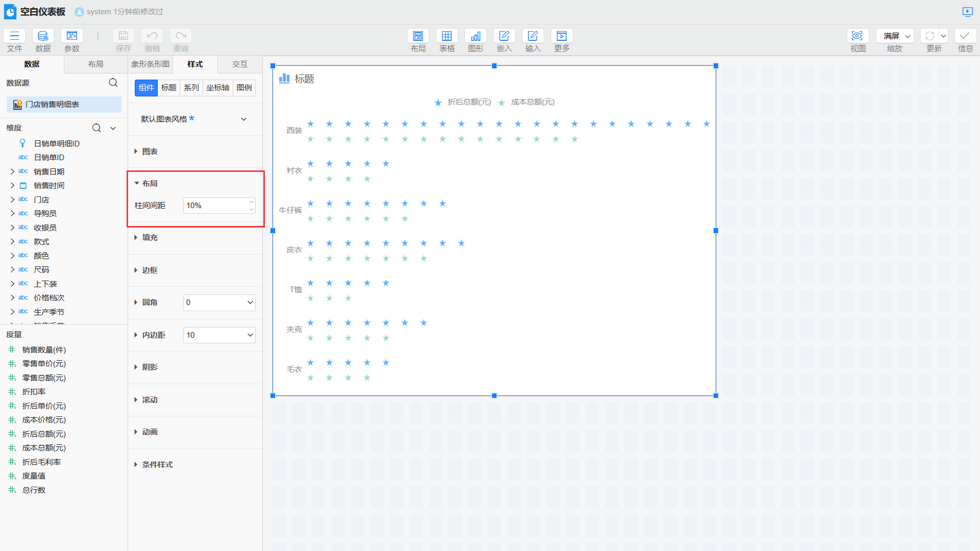
Task: Expand the 销售日期 dimension node
Action: 13,171
